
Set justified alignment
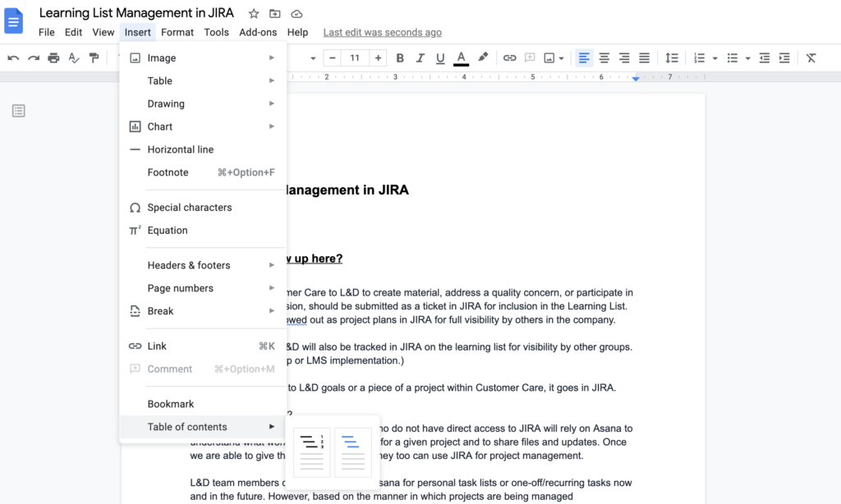click(644, 58)
